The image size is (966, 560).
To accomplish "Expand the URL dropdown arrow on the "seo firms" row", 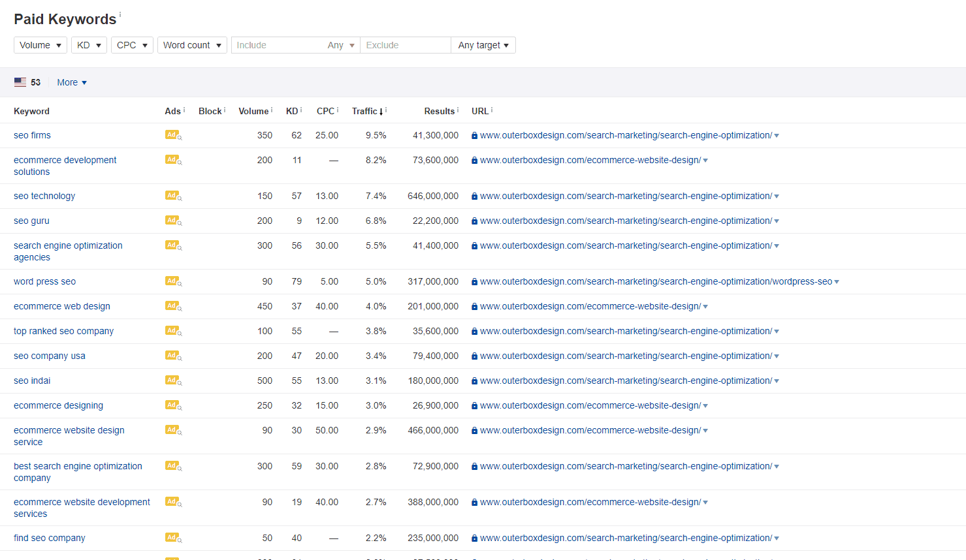I will tap(777, 135).
